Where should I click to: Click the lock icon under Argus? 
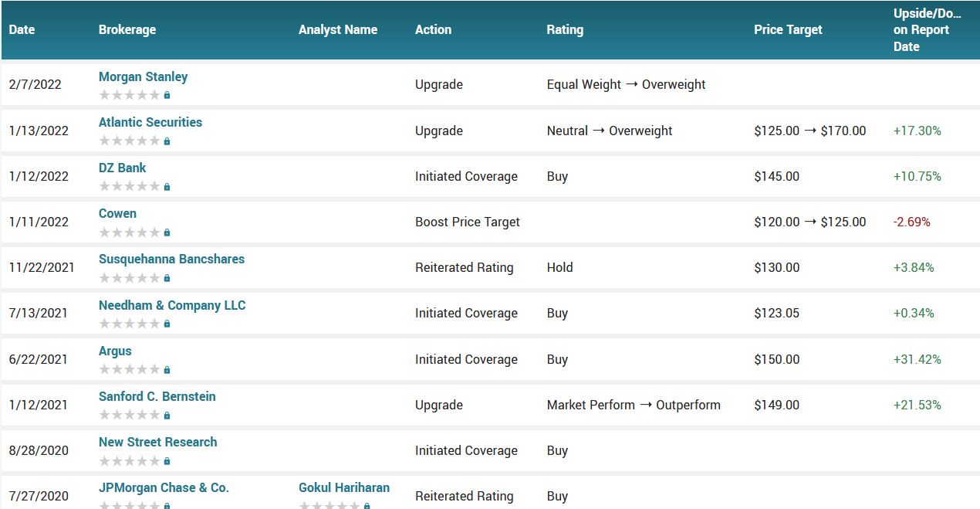tap(167, 369)
